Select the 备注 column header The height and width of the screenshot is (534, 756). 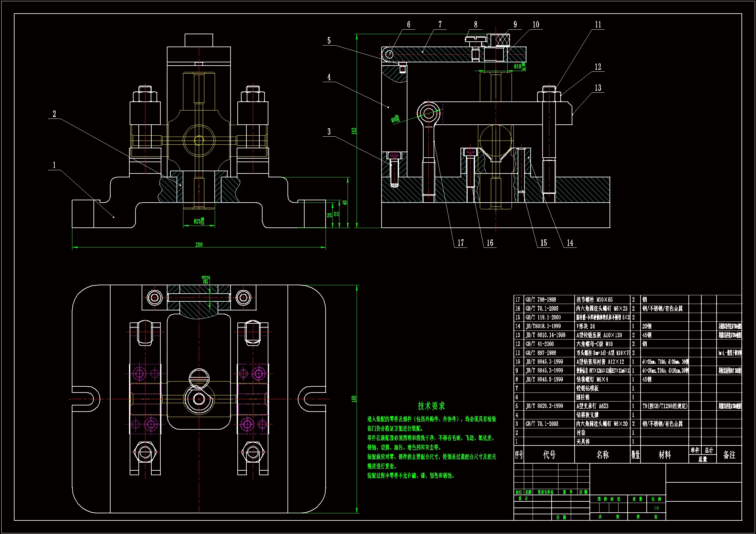(x=729, y=455)
